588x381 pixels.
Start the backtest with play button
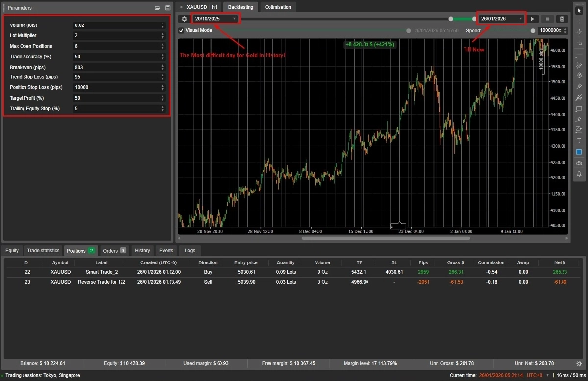[x=533, y=19]
